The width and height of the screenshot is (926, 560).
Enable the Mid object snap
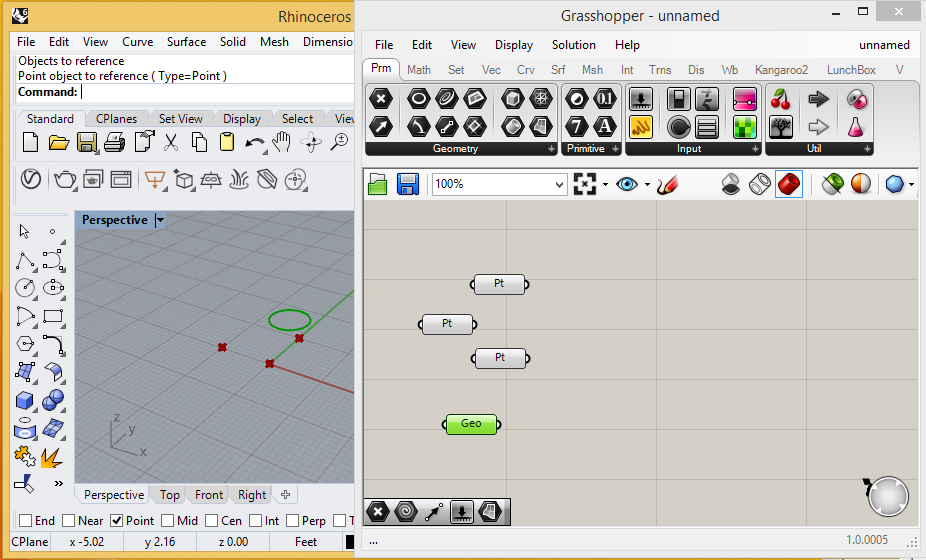coord(167,520)
